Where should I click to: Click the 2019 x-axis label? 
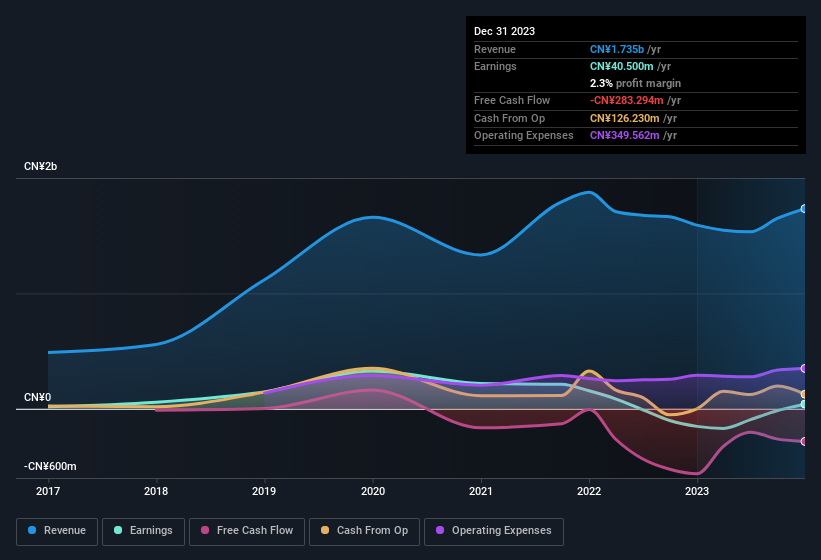[264, 491]
